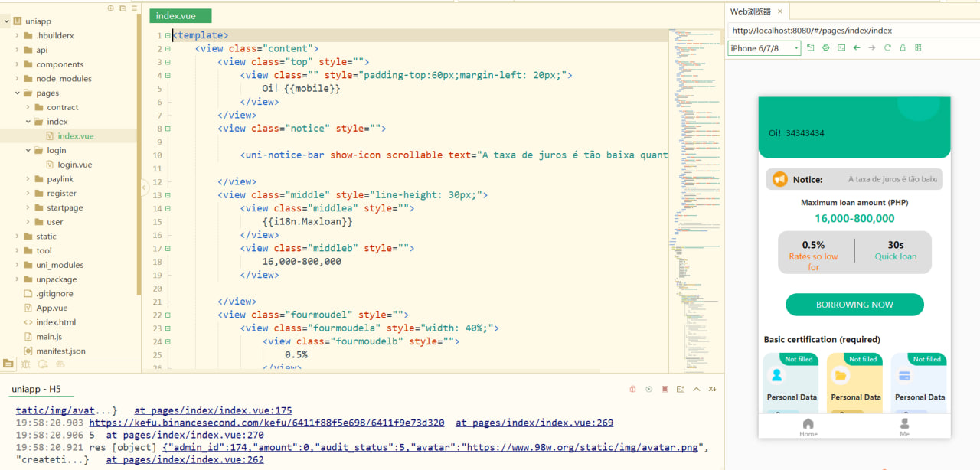
Task: Stop the running uniapp console process
Action: [665, 390]
